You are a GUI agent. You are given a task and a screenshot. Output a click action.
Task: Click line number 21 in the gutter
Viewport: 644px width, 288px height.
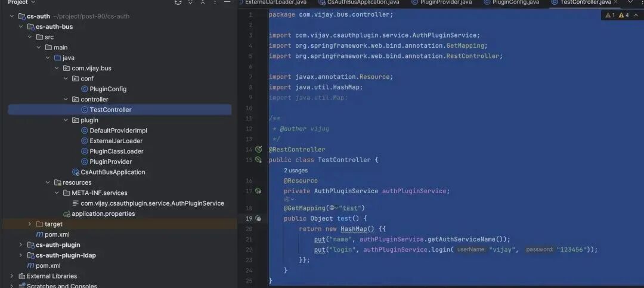[249, 239]
